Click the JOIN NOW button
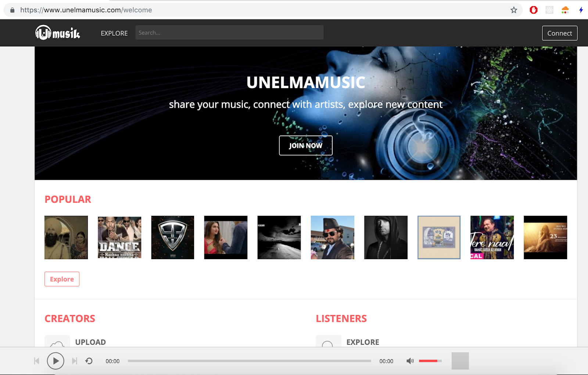The width and height of the screenshot is (588, 375). [x=306, y=146]
